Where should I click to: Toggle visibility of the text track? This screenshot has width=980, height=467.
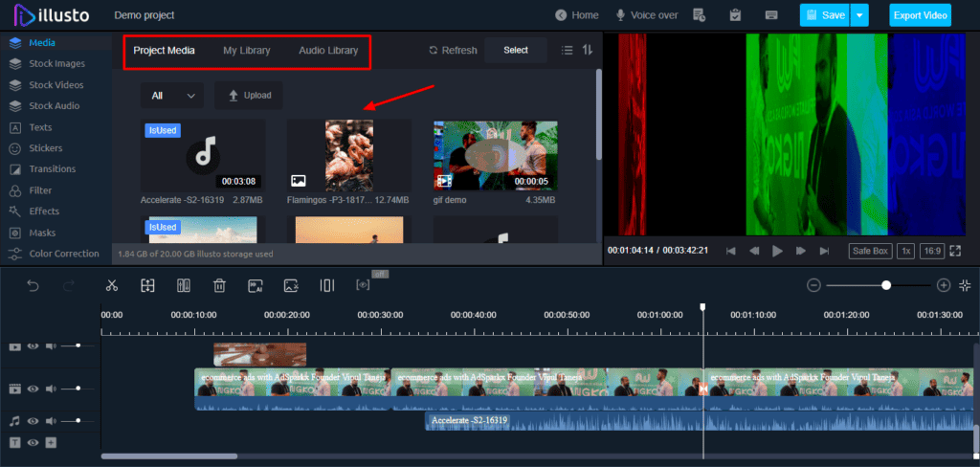pos(33,442)
